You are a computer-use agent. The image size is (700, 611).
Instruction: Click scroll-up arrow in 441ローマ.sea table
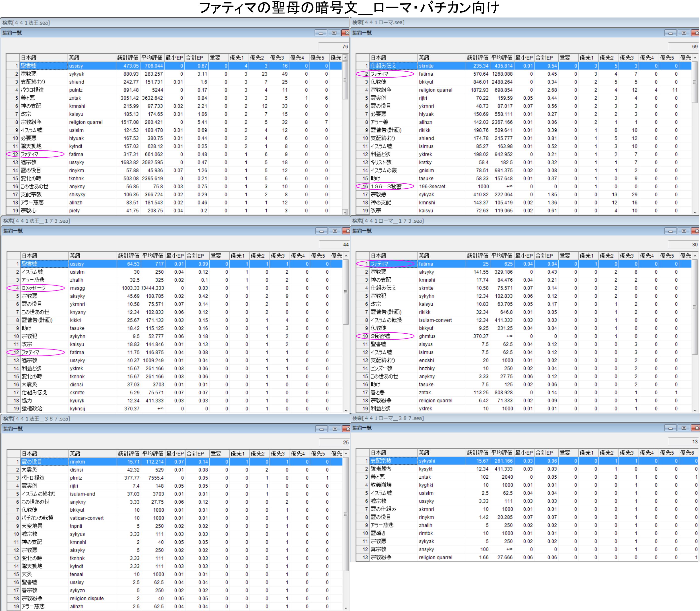point(695,58)
